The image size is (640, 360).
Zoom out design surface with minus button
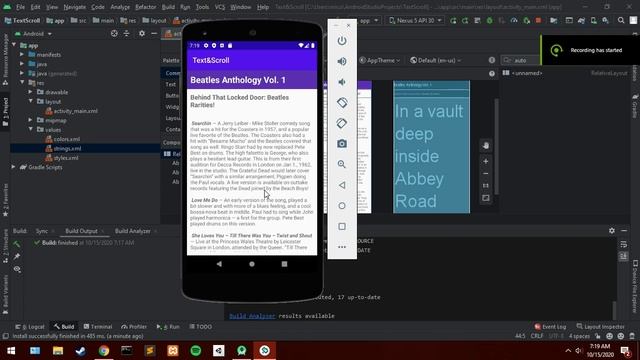pos(486,173)
